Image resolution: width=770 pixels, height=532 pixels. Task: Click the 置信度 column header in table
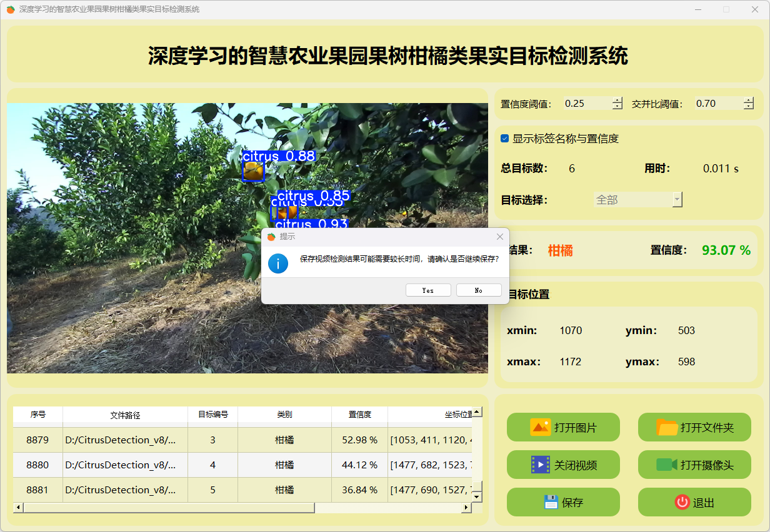tap(359, 415)
